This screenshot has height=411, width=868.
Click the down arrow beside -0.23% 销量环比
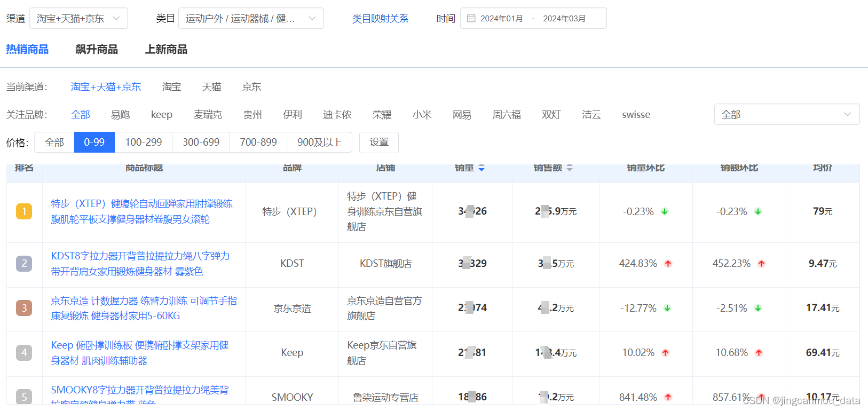[x=665, y=211]
